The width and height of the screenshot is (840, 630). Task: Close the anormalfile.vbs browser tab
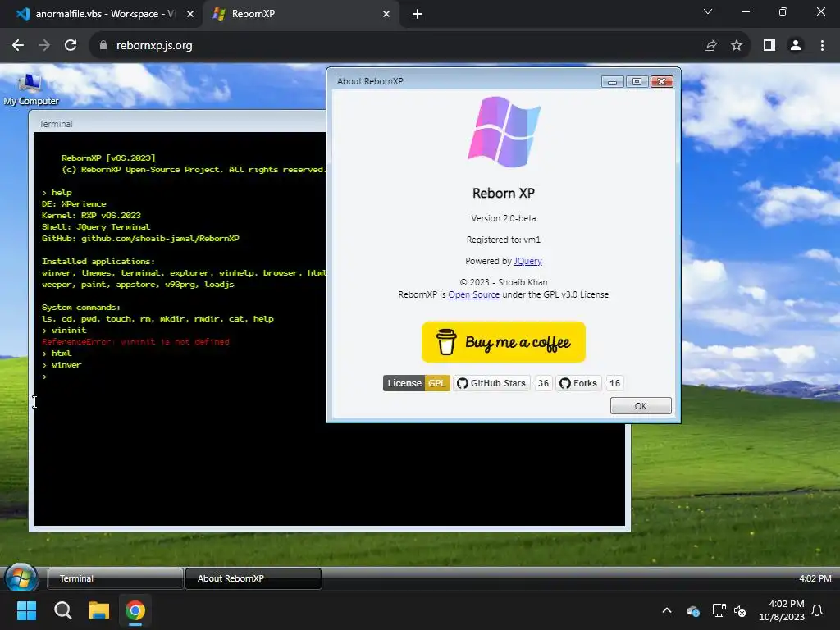pos(190,15)
